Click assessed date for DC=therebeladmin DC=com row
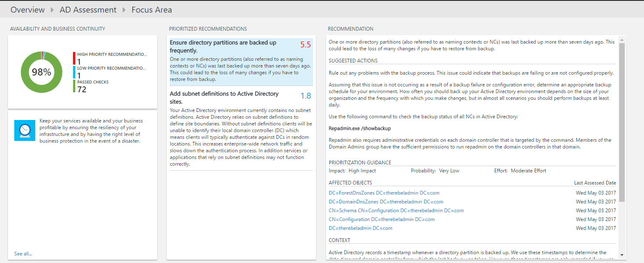This screenshot has width=644, height=263. [x=596, y=228]
